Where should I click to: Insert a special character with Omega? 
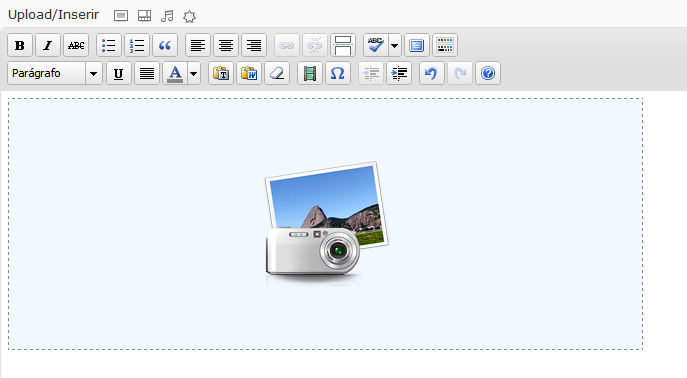(338, 73)
